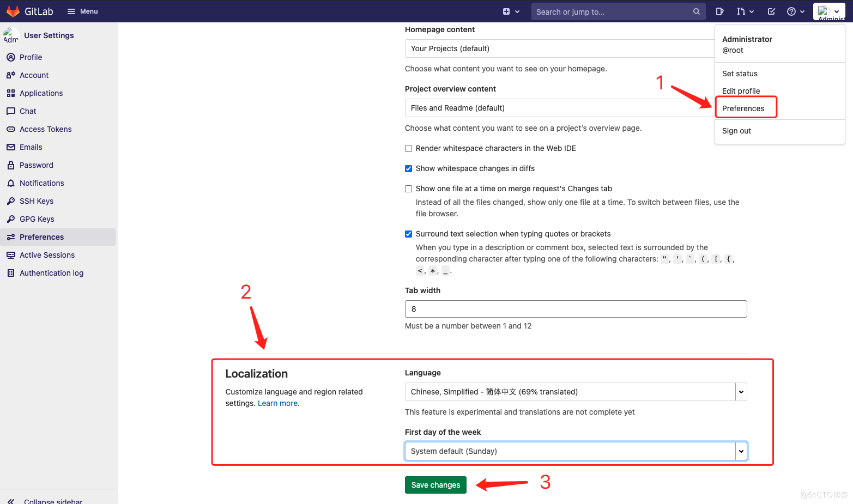Click the Password lock icon
The width and height of the screenshot is (853, 504).
click(x=11, y=165)
